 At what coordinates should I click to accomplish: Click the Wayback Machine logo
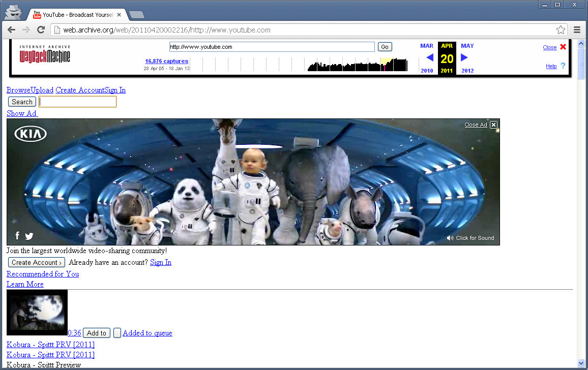(45, 55)
